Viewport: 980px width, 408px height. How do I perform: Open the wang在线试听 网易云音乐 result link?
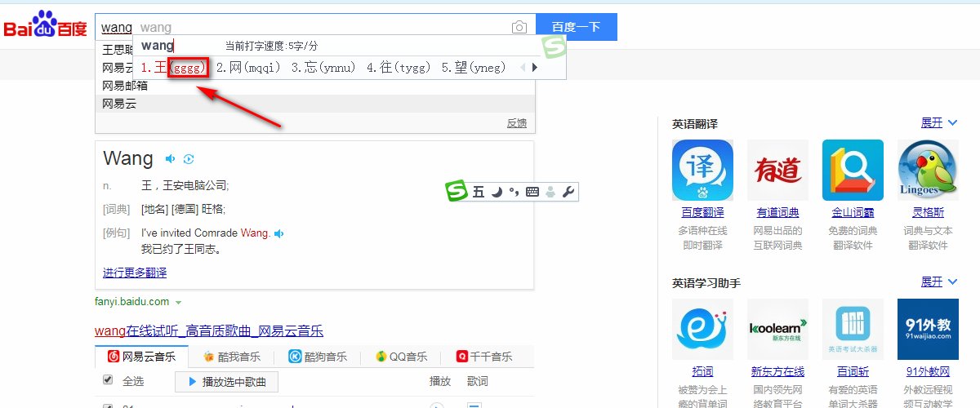tap(209, 330)
